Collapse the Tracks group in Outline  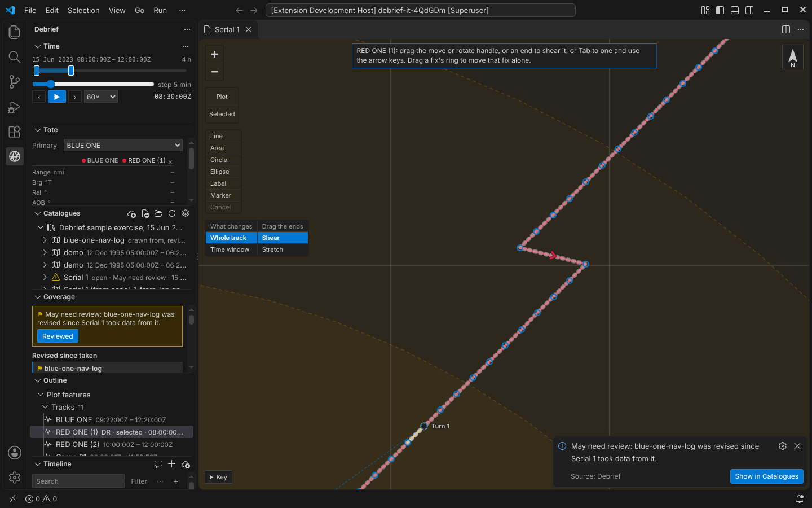tap(45, 408)
